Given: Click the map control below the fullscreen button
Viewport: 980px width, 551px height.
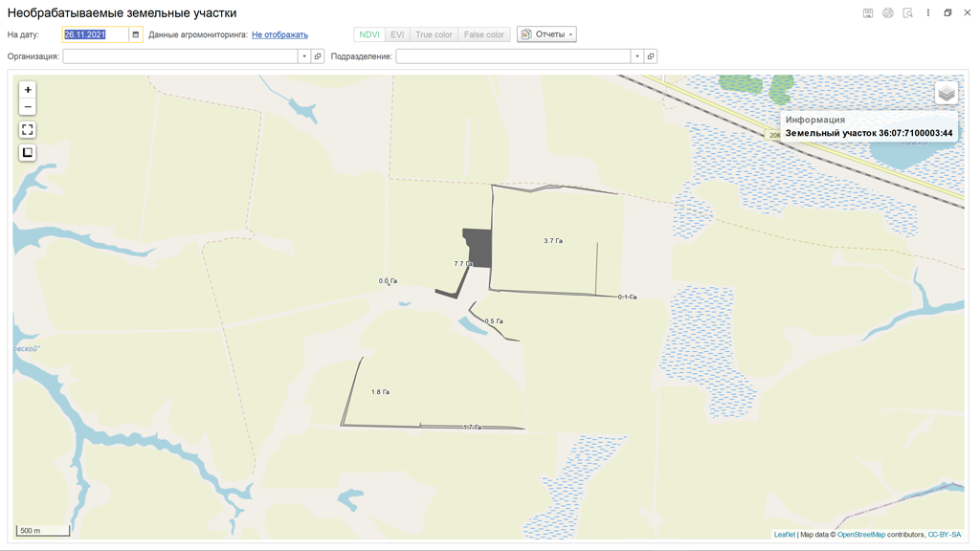Looking at the screenshot, I should (x=28, y=153).
